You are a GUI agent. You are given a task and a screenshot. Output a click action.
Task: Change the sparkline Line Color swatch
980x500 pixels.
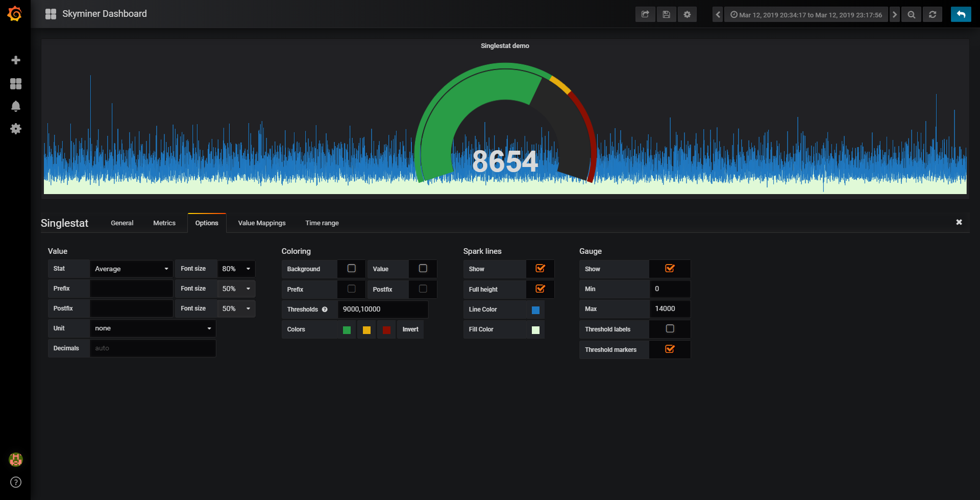(x=535, y=310)
